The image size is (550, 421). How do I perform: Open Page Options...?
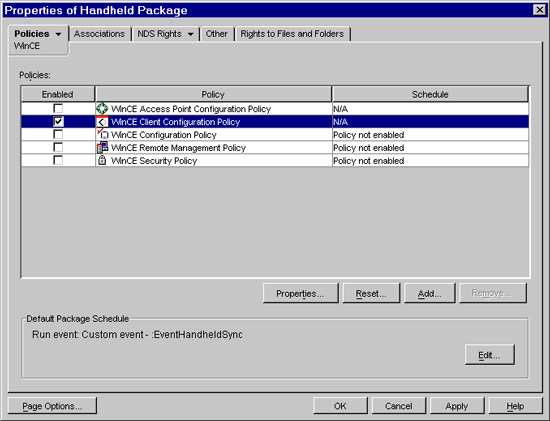tap(52, 406)
